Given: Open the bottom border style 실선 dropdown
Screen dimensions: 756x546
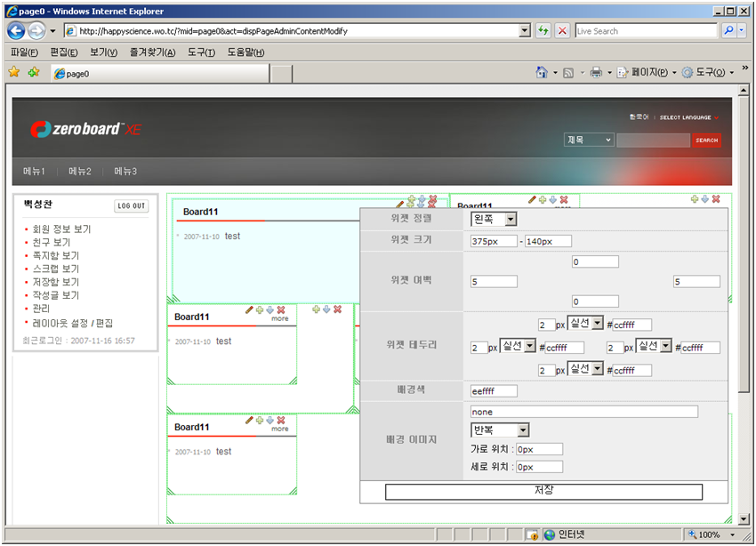Looking at the screenshot, I should click(585, 369).
